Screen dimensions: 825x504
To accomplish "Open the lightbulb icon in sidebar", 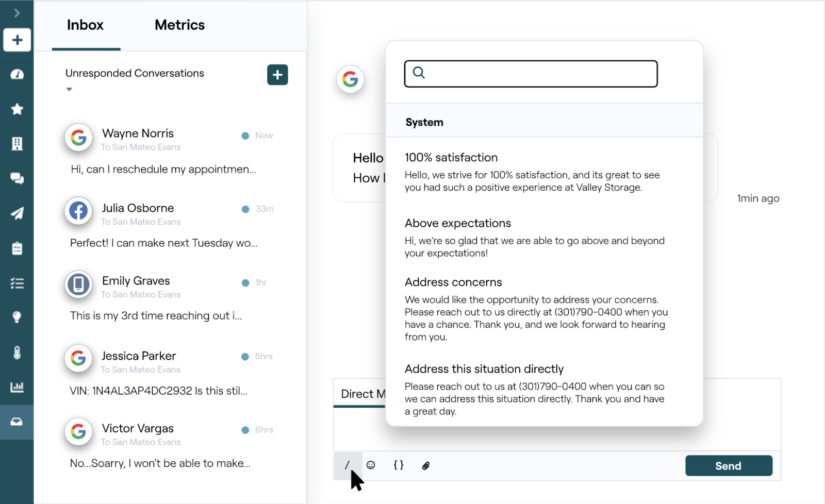I will point(17,317).
